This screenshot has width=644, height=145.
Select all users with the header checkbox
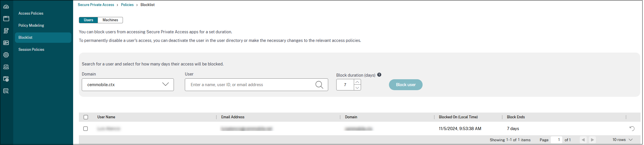coord(86,117)
